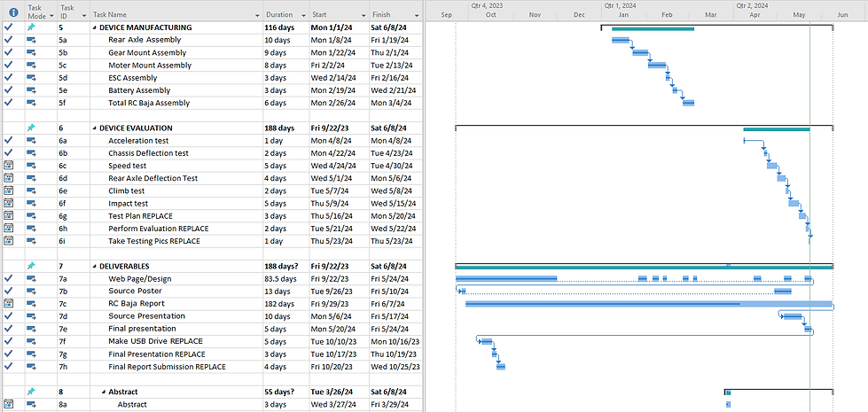Click the constraint icon for task 8a Abstract
Viewport: 868px width, 412px height.
(x=8, y=404)
